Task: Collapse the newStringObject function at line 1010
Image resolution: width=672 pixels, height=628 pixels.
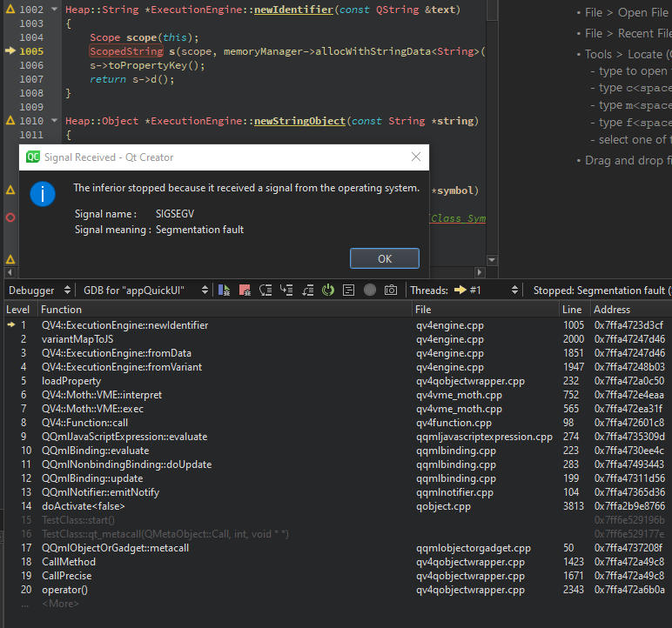Action: click(55, 120)
